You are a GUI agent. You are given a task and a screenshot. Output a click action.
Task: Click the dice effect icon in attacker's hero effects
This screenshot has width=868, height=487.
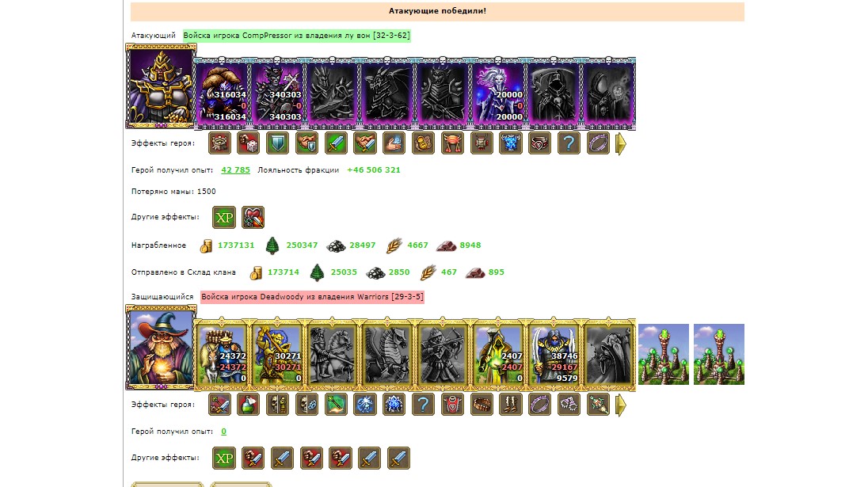[249, 143]
